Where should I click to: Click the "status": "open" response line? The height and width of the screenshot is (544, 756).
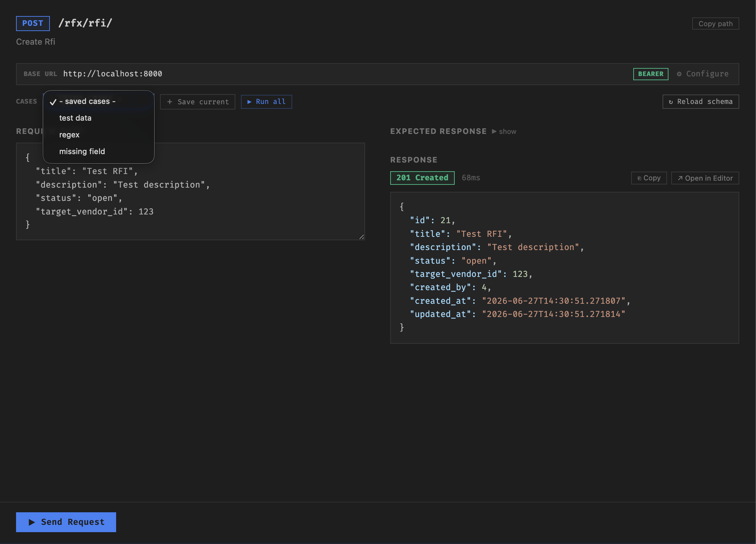pos(453,261)
